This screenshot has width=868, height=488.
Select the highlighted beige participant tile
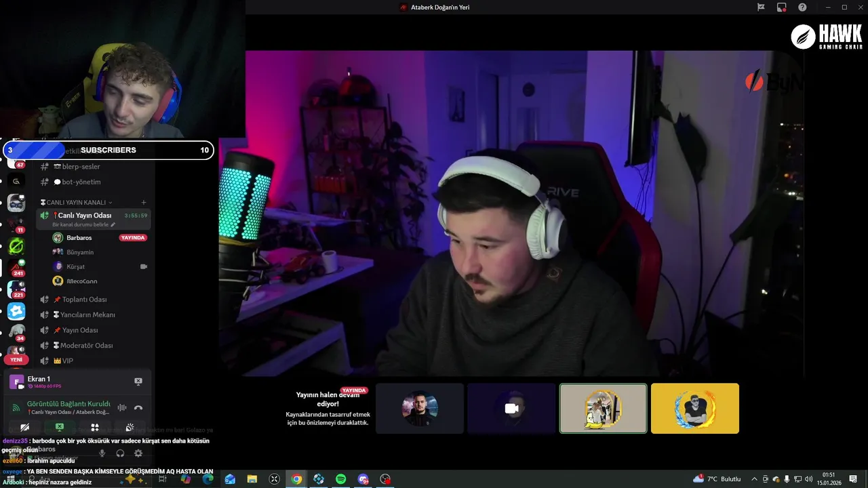coord(603,409)
